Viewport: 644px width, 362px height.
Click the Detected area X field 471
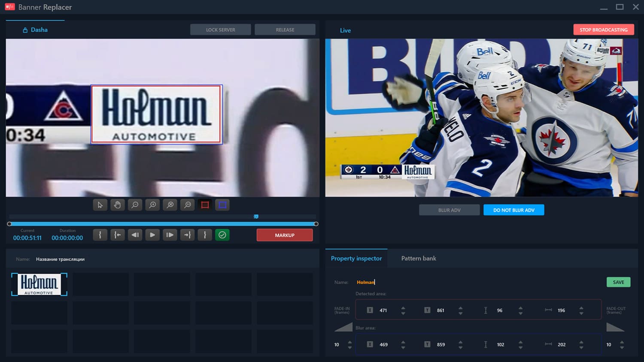tap(383, 311)
